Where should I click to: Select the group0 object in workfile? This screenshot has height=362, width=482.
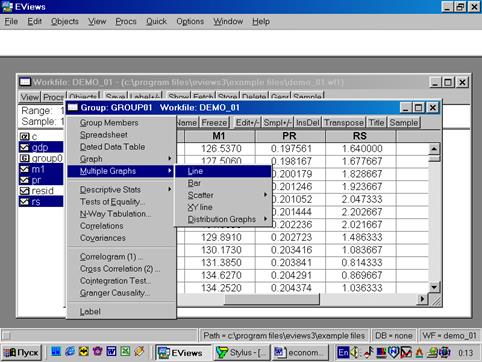(x=41, y=158)
